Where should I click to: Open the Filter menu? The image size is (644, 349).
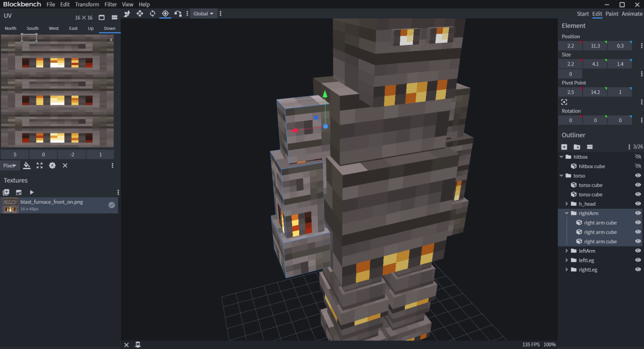point(111,4)
